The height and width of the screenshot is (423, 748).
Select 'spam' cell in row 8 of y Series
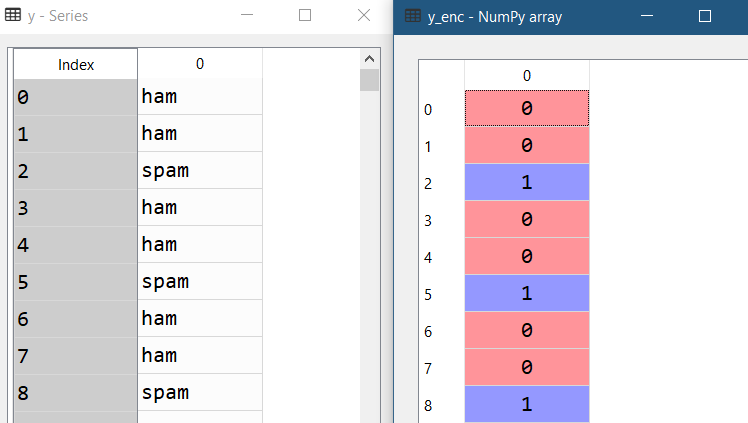200,392
